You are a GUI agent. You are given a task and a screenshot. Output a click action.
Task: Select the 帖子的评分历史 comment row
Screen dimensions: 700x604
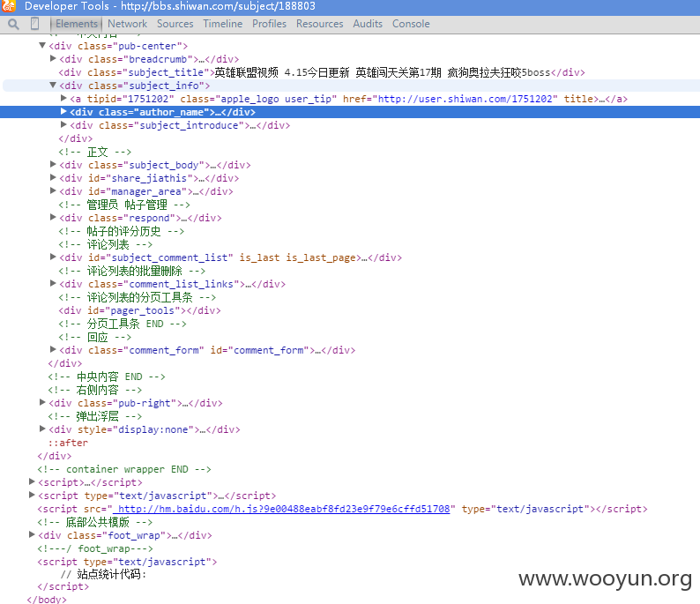[x=121, y=231]
